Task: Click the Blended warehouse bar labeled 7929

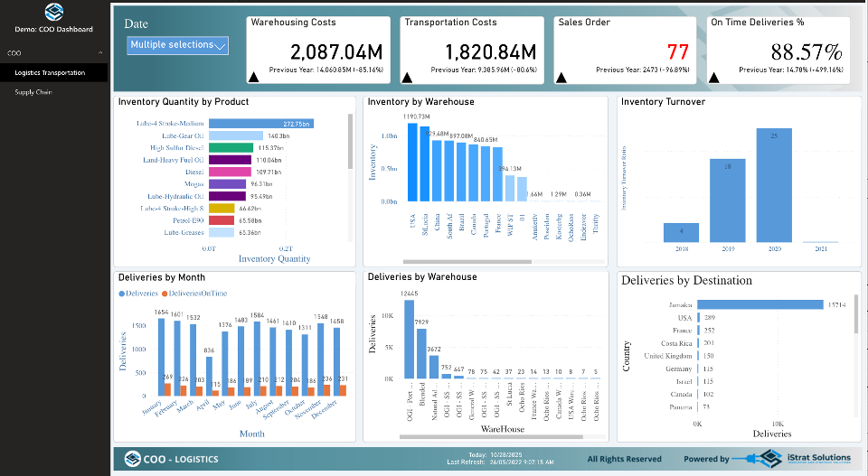Action: [422, 353]
